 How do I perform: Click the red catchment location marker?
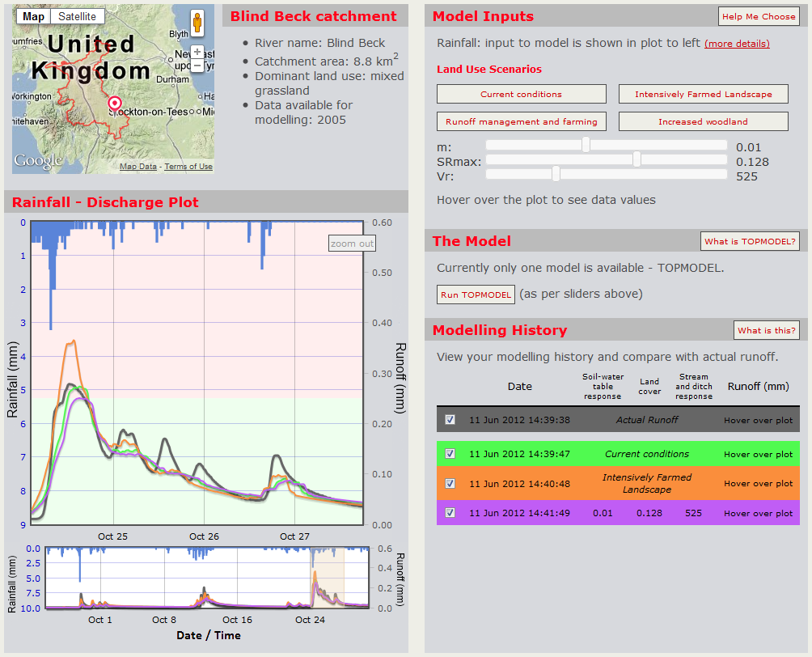coord(115,104)
